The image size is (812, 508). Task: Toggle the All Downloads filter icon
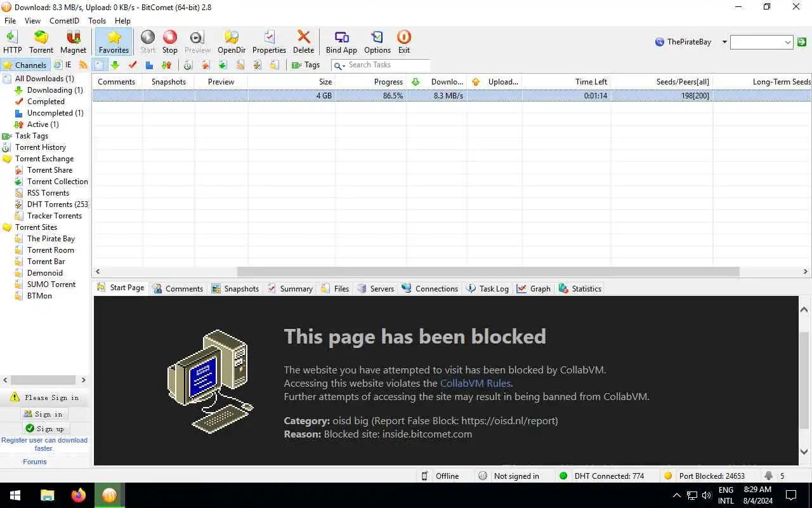point(100,65)
